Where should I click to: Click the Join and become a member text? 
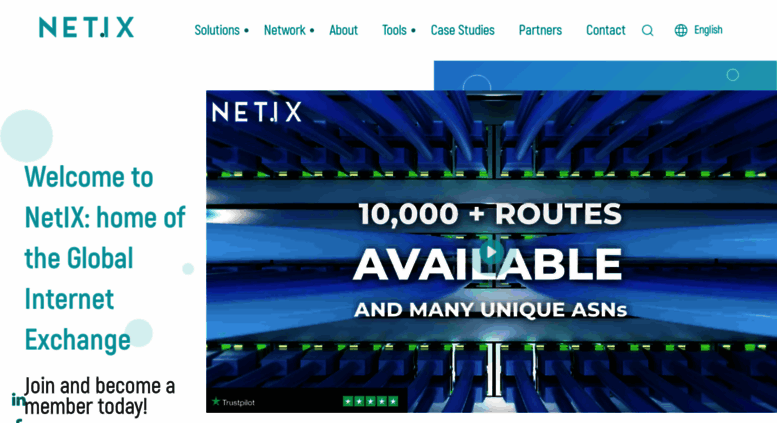point(99,396)
